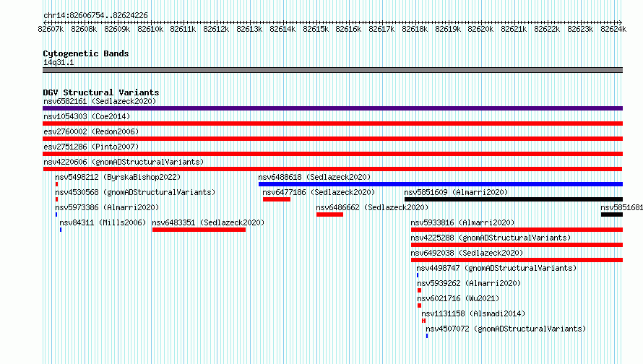
Task: Click the 82624k ruler tick label
Action: (613, 29)
